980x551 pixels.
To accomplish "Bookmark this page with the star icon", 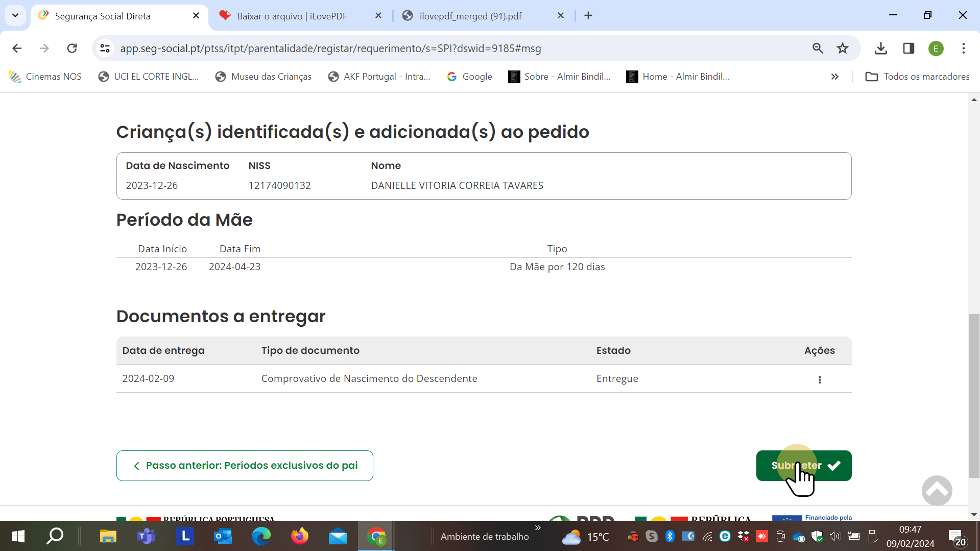I will (x=842, y=49).
